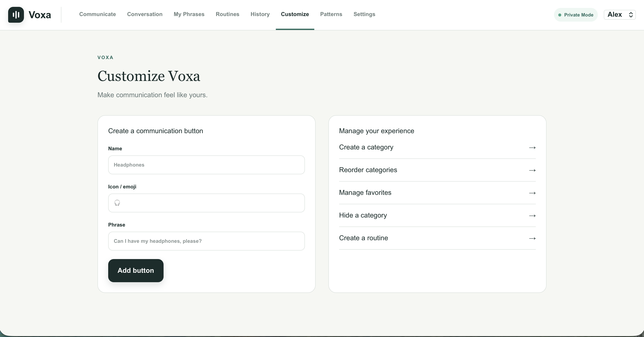Click the Name field label

[115, 148]
